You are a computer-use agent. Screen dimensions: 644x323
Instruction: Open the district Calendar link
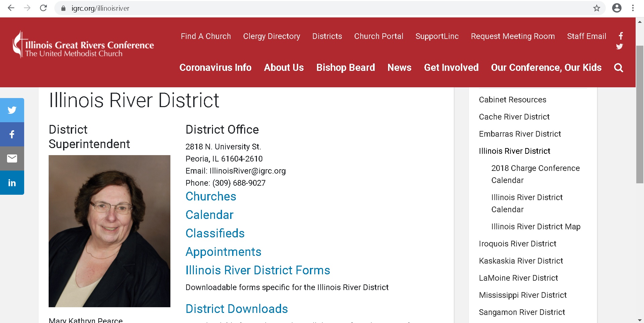pos(210,215)
